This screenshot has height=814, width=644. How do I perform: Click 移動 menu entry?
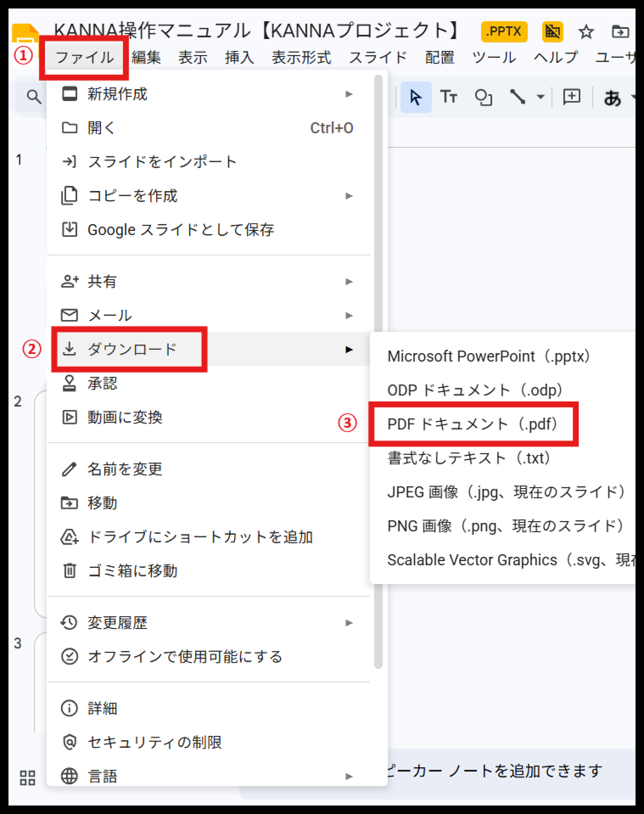(x=208, y=503)
